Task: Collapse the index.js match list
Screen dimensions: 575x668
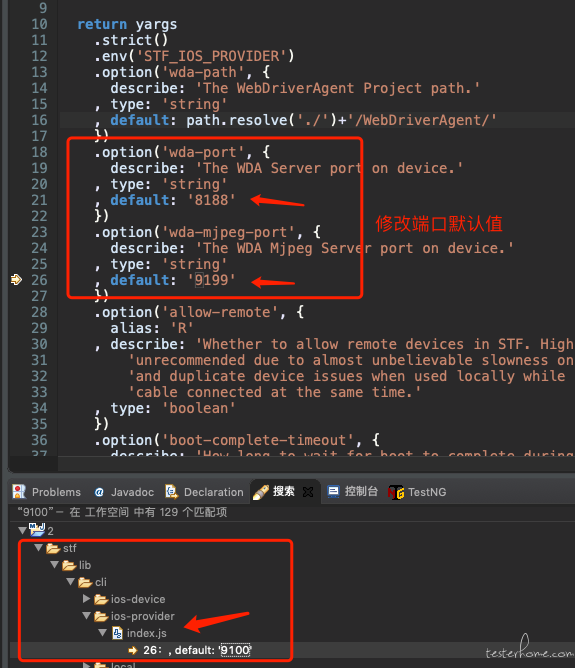Action: click(103, 633)
